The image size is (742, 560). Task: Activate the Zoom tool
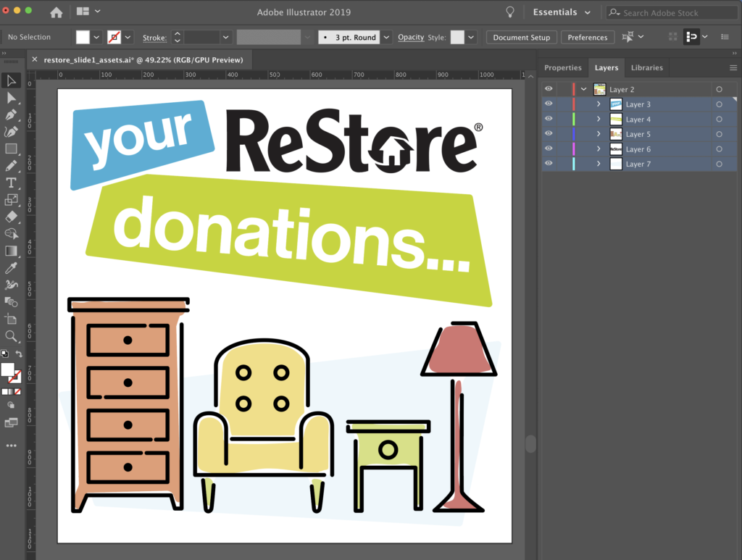12,336
